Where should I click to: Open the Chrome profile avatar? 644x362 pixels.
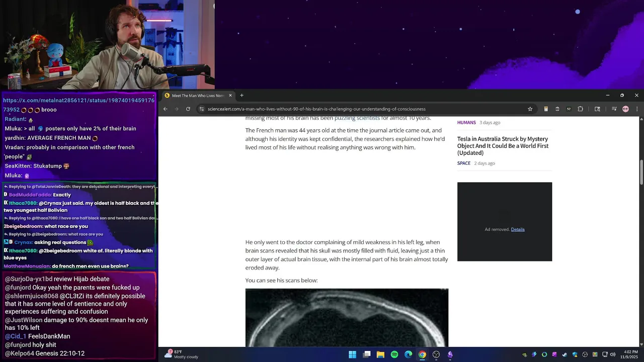click(x=625, y=109)
